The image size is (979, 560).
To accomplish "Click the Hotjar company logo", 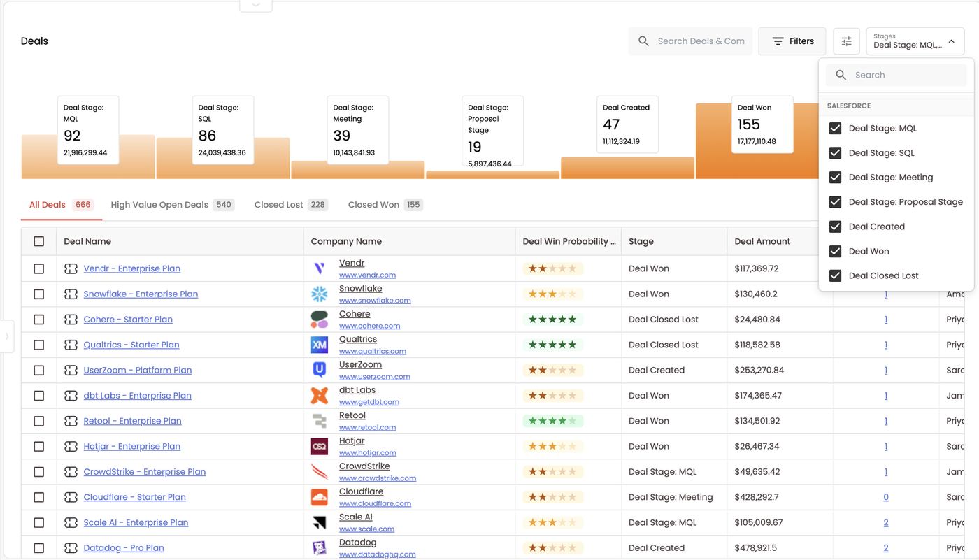I will tap(320, 446).
